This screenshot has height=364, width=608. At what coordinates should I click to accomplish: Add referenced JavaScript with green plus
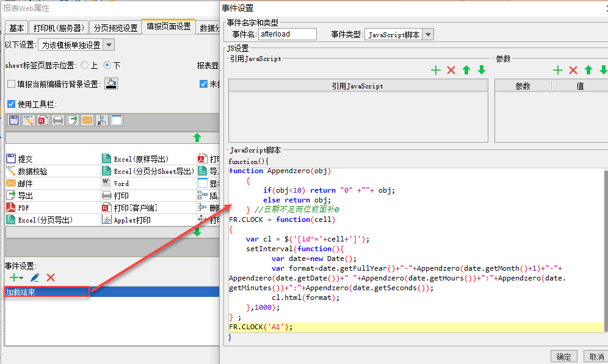coord(436,70)
